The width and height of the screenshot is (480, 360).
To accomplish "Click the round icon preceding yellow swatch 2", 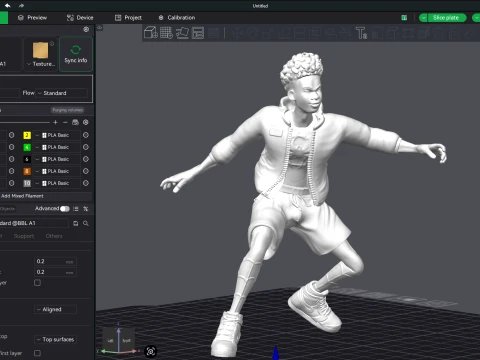I will [x=12, y=135].
